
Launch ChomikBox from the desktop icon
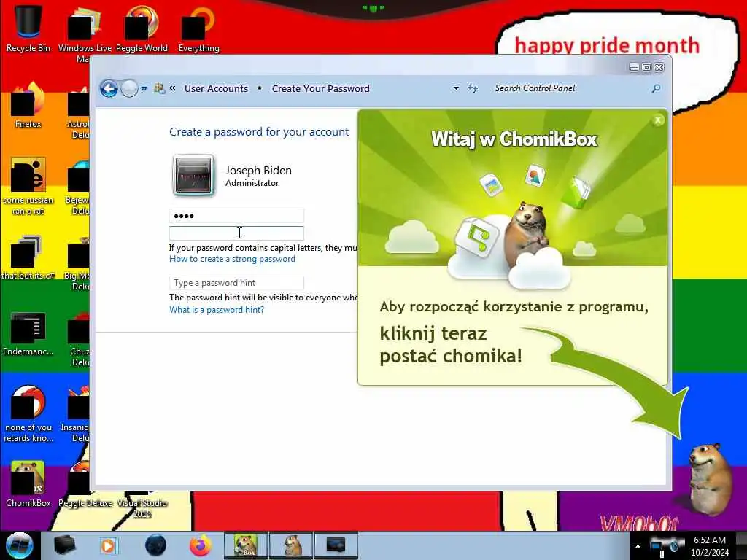click(28, 484)
